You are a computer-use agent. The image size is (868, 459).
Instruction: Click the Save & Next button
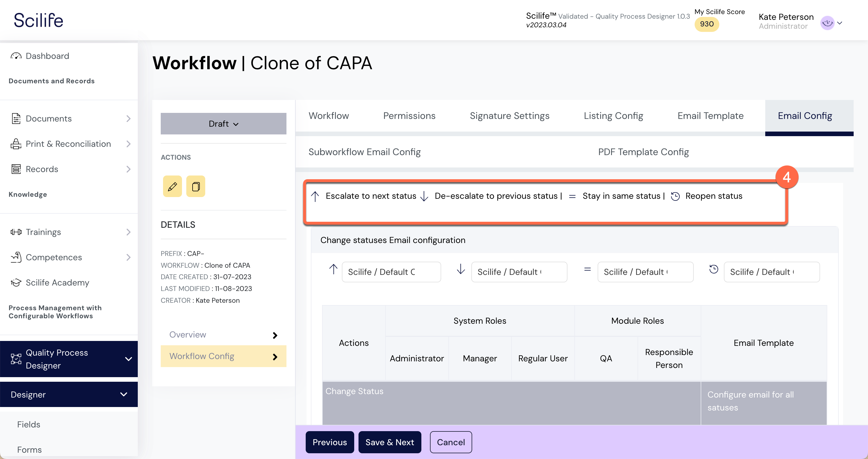[x=390, y=442]
